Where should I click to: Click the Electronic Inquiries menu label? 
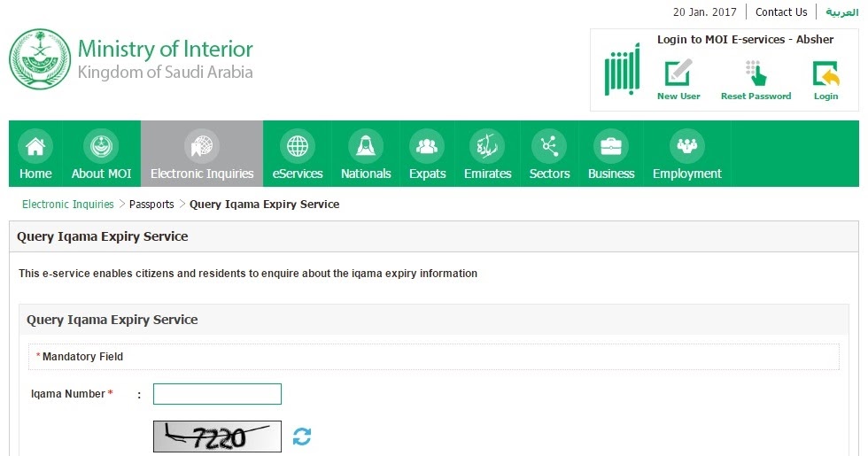click(202, 174)
